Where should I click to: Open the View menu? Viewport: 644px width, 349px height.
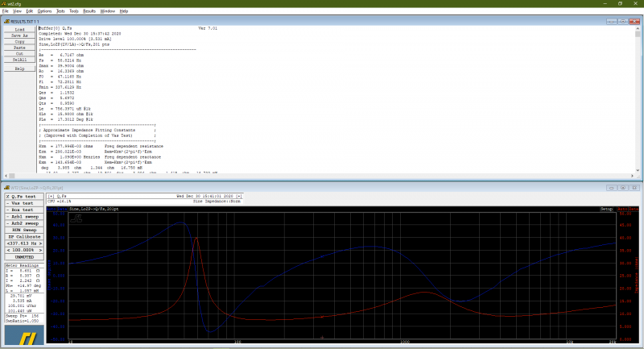[17, 11]
